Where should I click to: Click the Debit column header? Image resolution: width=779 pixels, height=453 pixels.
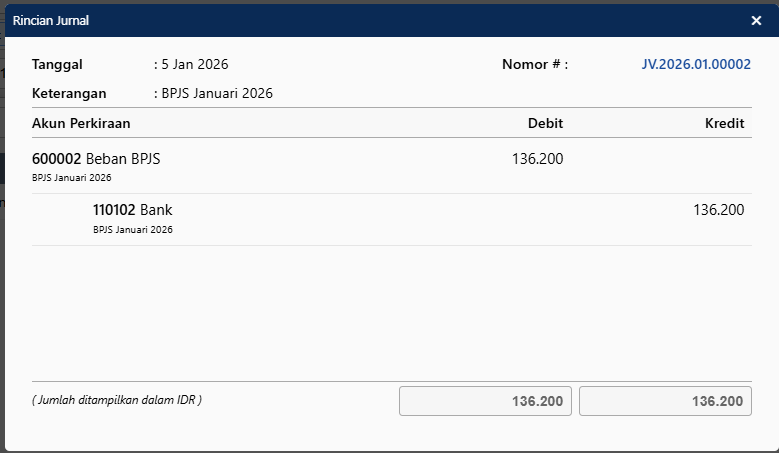[x=545, y=123]
